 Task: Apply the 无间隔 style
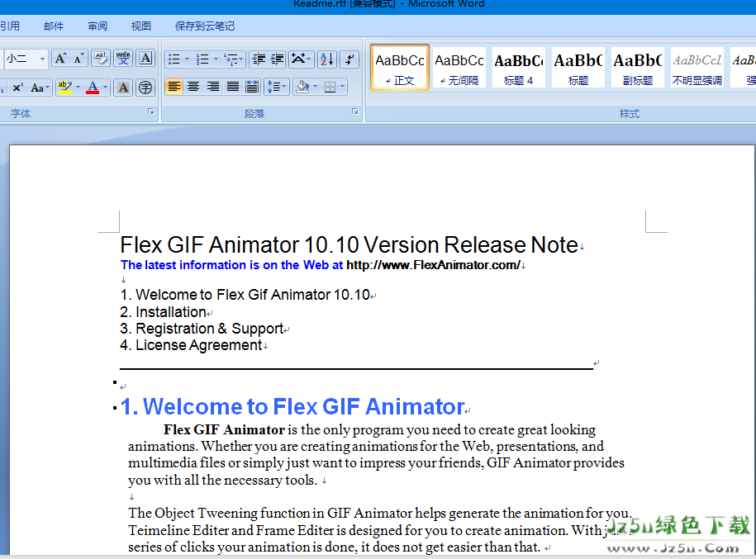459,68
